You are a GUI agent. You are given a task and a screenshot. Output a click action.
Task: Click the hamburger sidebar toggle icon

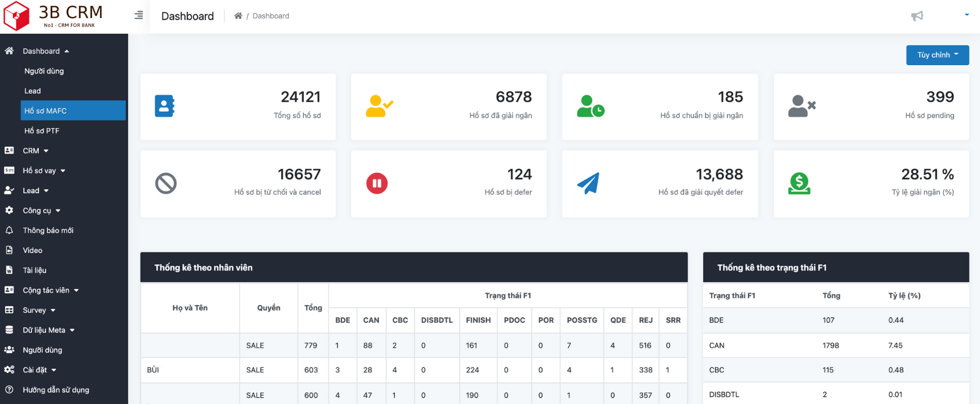[139, 16]
